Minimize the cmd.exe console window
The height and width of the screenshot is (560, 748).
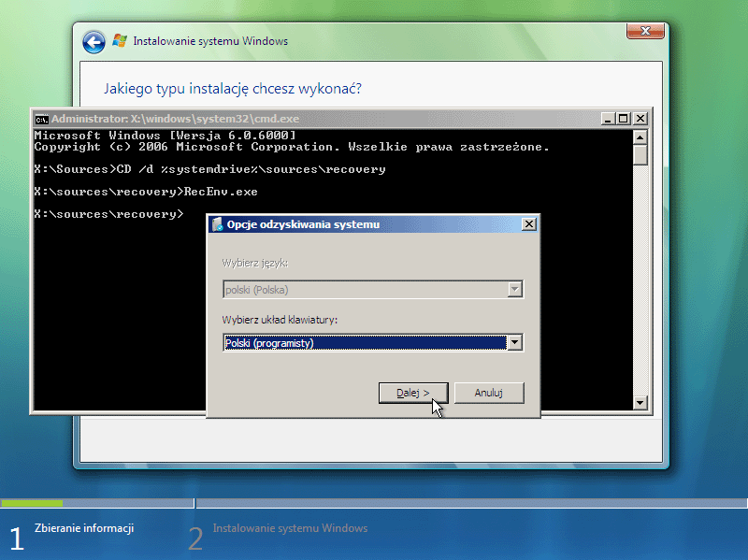[607, 119]
